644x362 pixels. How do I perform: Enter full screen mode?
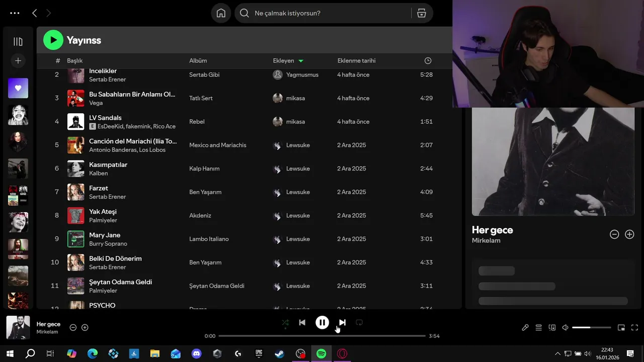click(x=634, y=327)
